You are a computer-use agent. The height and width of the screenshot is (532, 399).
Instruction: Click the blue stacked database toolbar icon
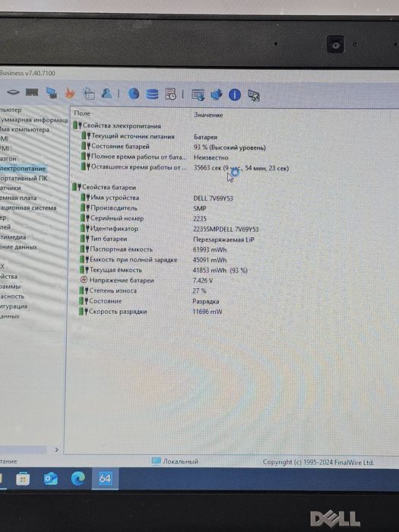tap(152, 94)
